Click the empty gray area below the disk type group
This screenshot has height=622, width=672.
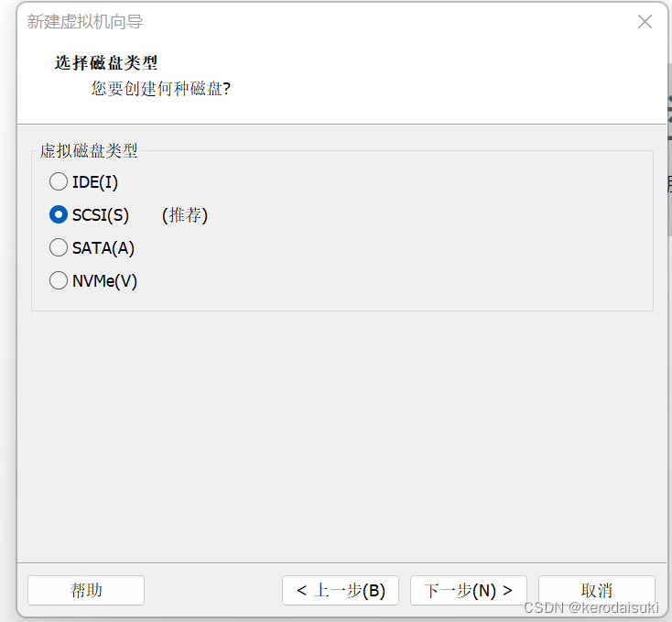pyautogui.click(x=339, y=431)
